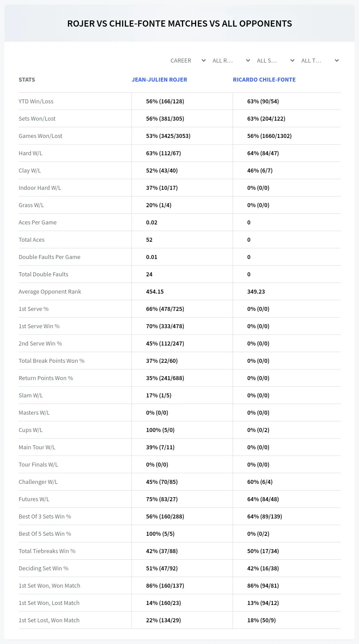Screen dimensions: 359x644
Task: Expand the ALL R… rounds dropdown
Action: tap(232, 60)
